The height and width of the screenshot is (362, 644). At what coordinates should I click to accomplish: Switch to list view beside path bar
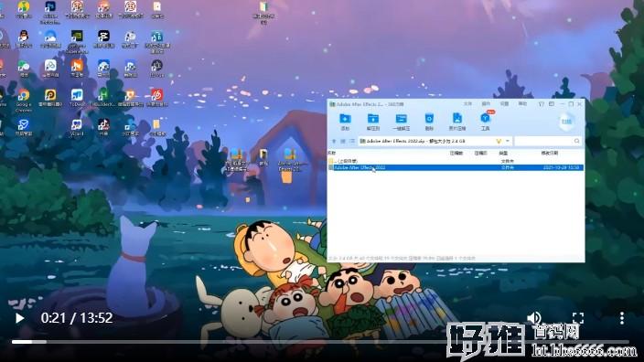point(352,141)
